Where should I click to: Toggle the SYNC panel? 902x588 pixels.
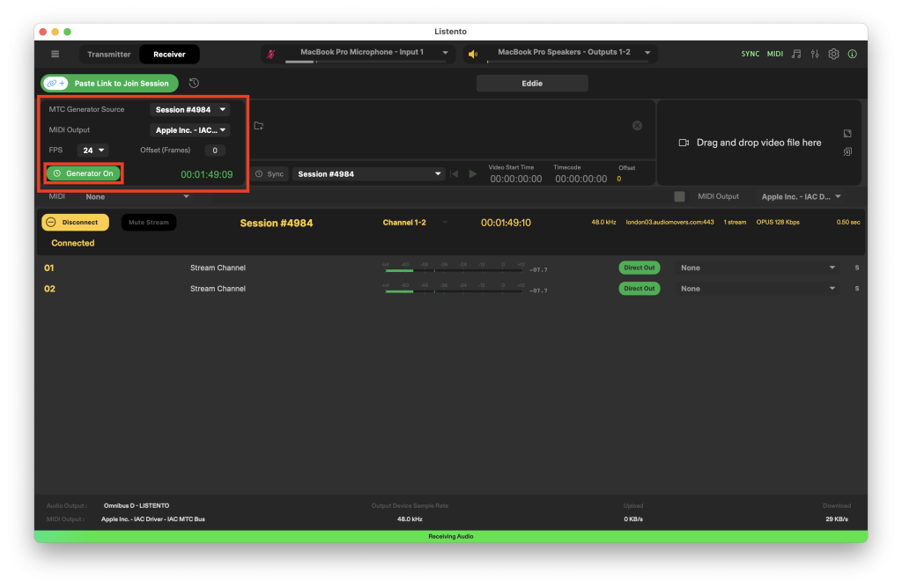click(x=750, y=54)
